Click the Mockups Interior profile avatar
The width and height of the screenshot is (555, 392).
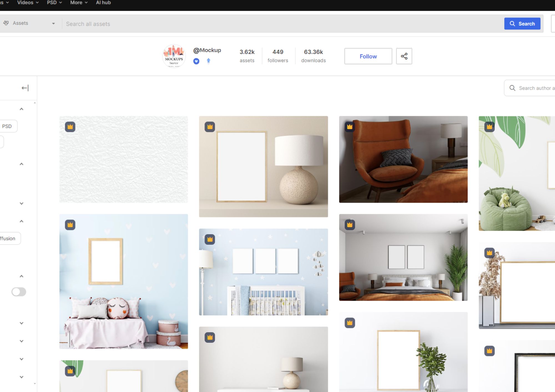click(x=174, y=56)
